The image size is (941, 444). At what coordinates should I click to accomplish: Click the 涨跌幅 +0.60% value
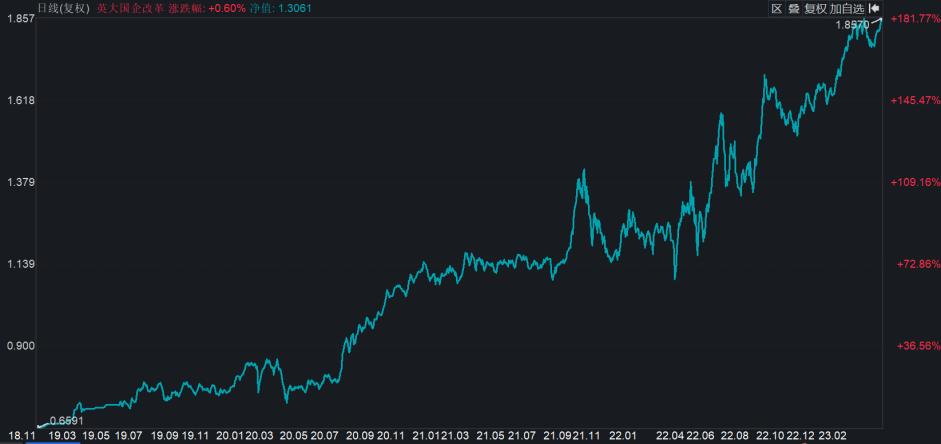[x=206, y=8]
